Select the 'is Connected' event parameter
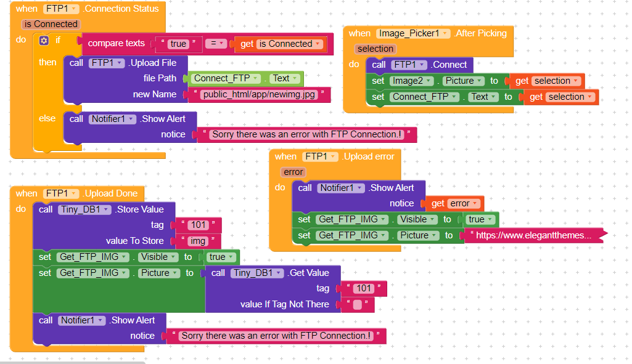The image size is (632, 364). pyautogui.click(x=51, y=24)
